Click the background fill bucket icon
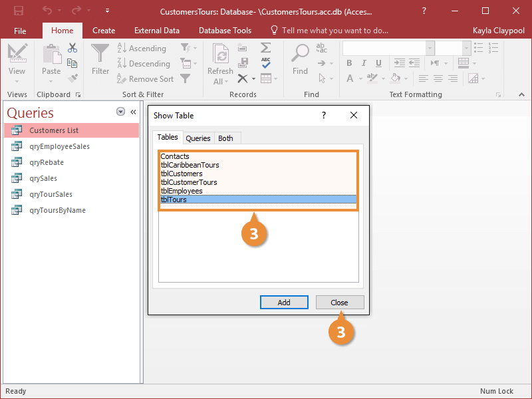Viewport: 532px width, 399px height. pyautogui.click(x=395, y=78)
